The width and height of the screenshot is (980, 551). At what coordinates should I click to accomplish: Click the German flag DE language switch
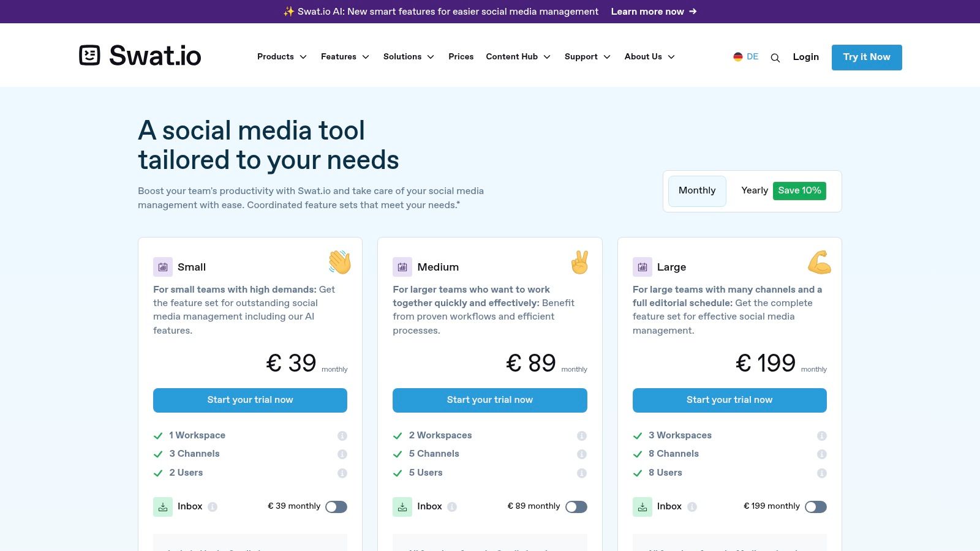(x=745, y=56)
